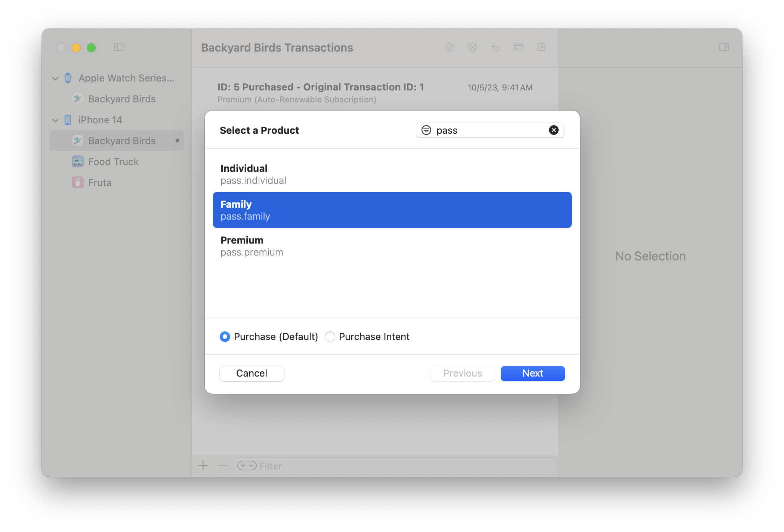Toggle the right inspector panel icon
Screen dimensions: 784x532
click(724, 47)
